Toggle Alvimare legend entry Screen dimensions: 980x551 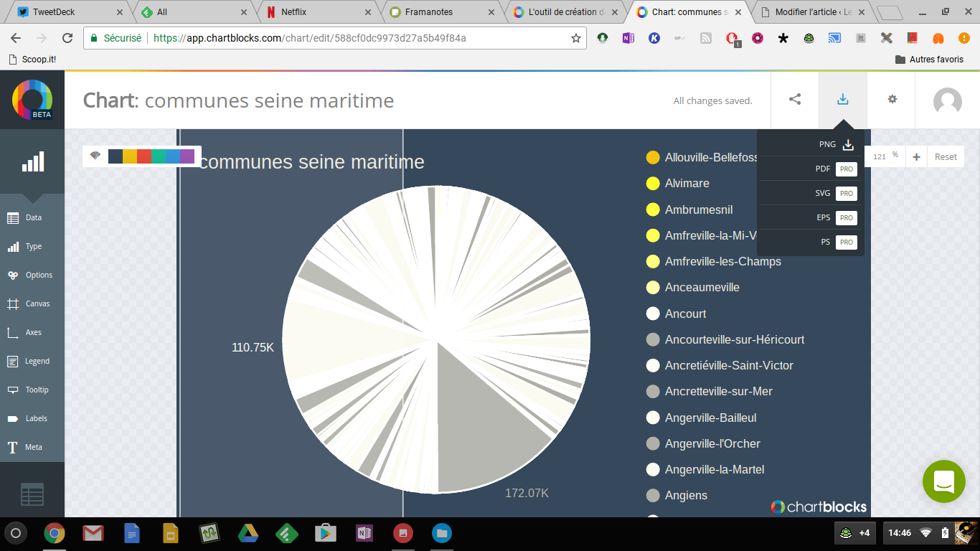[x=678, y=183]
